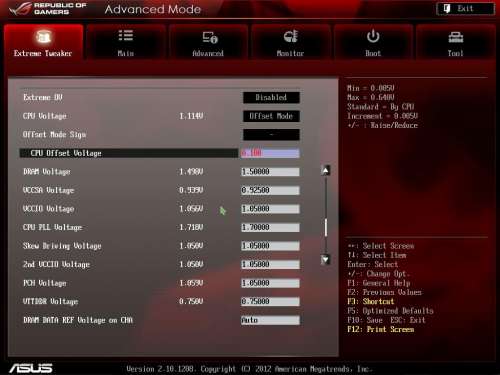Select DRAM DATA REF Voltage on CHA label
Screen dimensions: 500x375
pyautogui.click(x=78, y=320)
